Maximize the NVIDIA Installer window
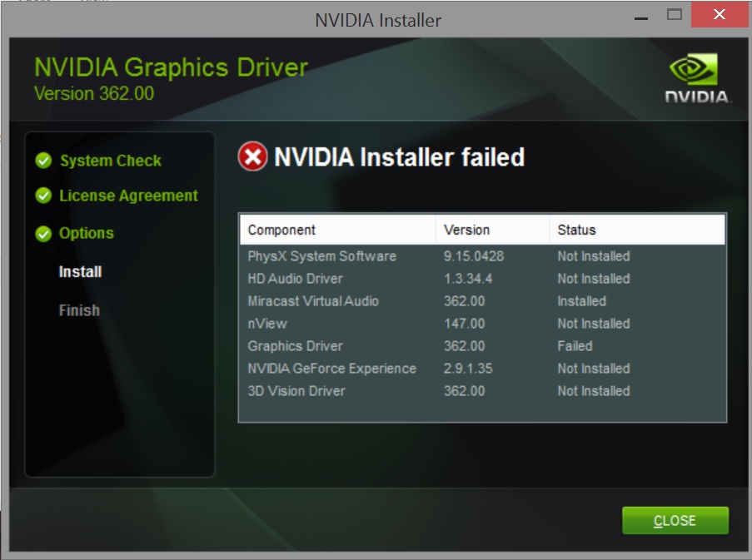752x560 pixels. (675, 15)
